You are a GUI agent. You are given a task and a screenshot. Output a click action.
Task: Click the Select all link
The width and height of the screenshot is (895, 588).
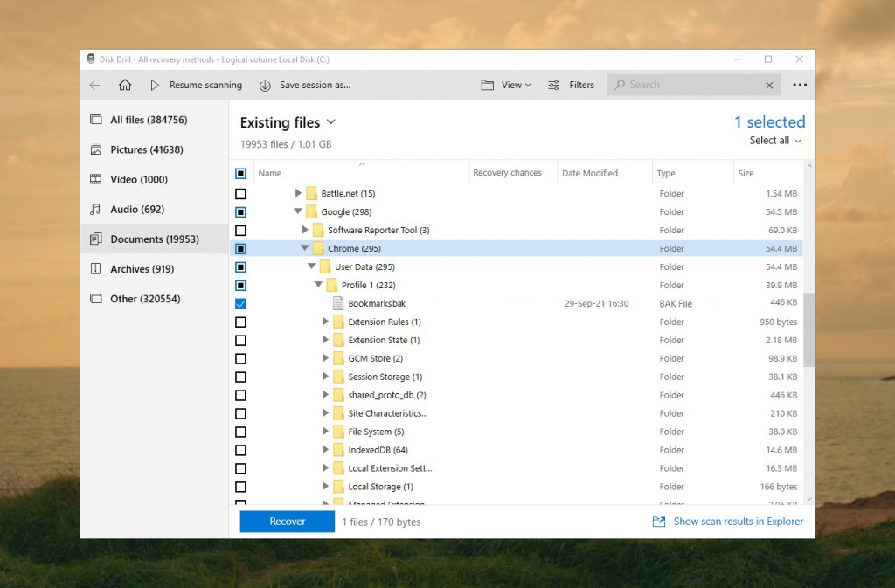point(768,141)
